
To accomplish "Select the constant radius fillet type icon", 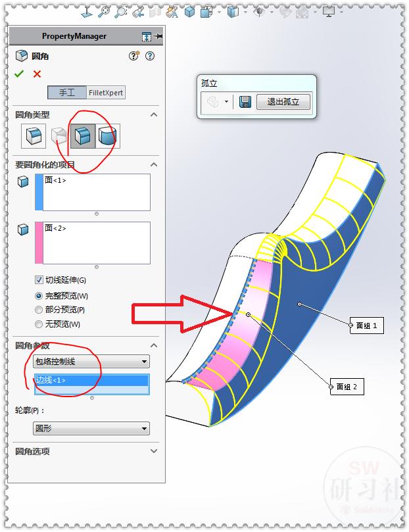I will click(34, 135).
